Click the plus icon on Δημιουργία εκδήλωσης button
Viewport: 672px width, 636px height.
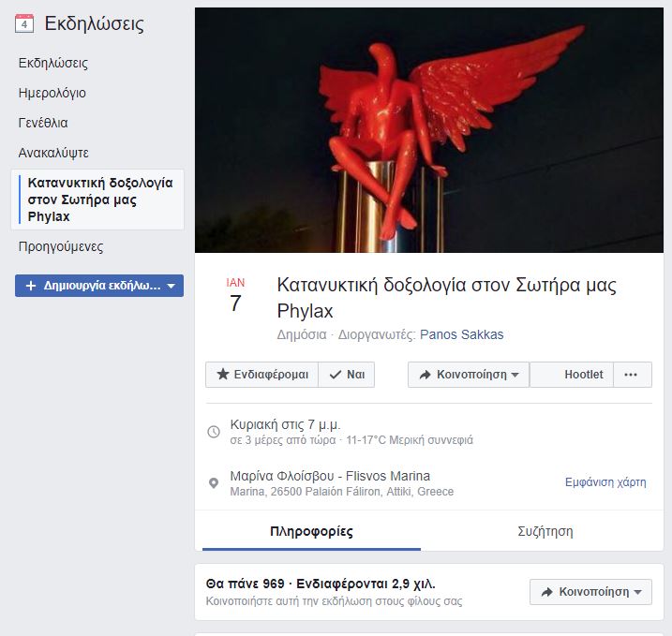click(x=31, y=286)
